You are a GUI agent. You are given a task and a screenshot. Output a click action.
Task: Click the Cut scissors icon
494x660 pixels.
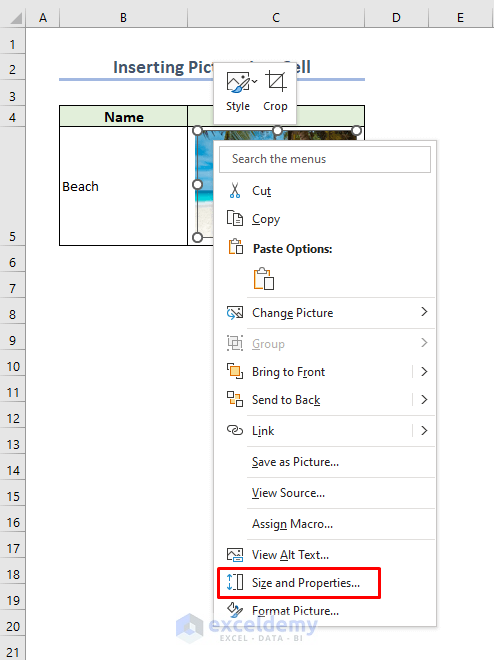point(235,190)
